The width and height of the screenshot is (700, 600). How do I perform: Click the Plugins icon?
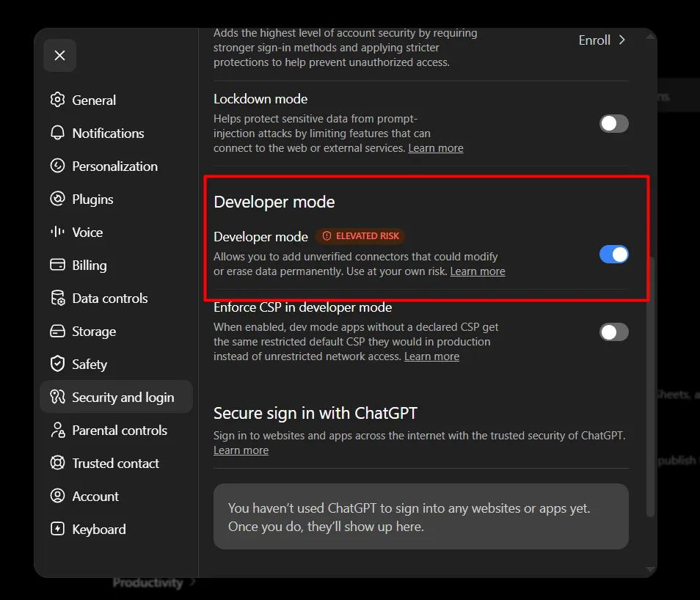(x=57, y=199)
